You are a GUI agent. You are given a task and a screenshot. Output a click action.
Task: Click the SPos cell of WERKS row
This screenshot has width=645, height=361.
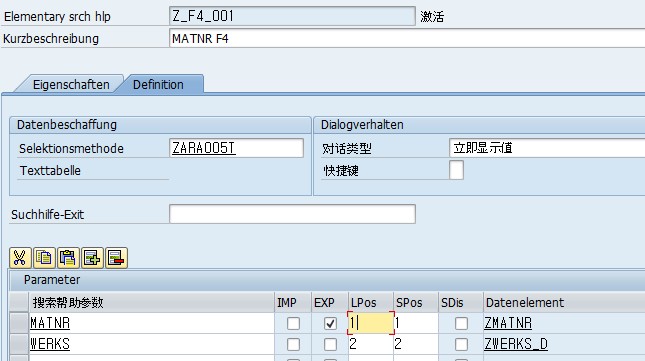click(x=416, y=344)
